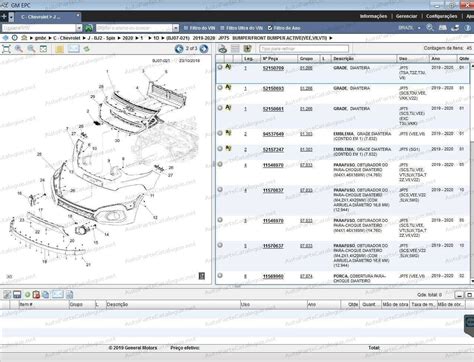
Task: Click the history clock icon in the breadcrumb
Action: click(15, 38)
